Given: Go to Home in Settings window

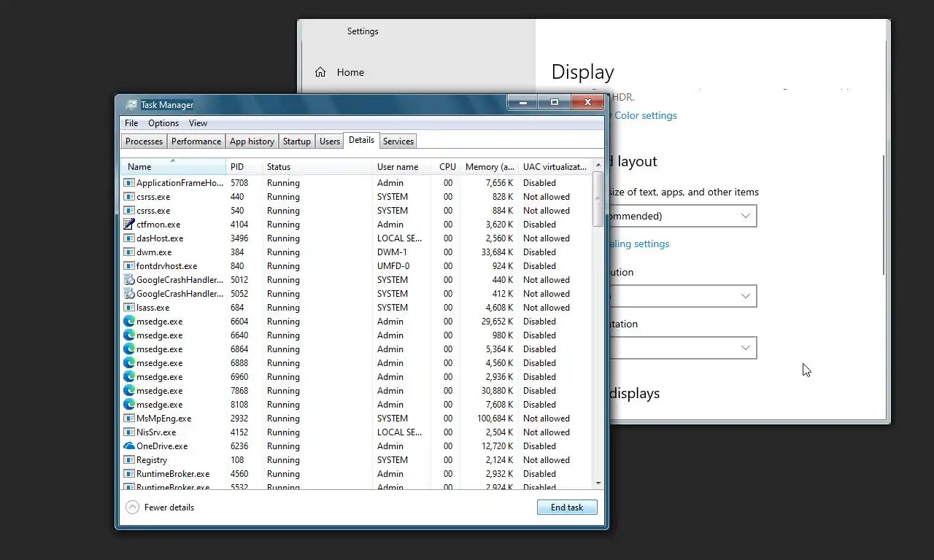Looking at the screenshot, I should click(x=350, y=72).
